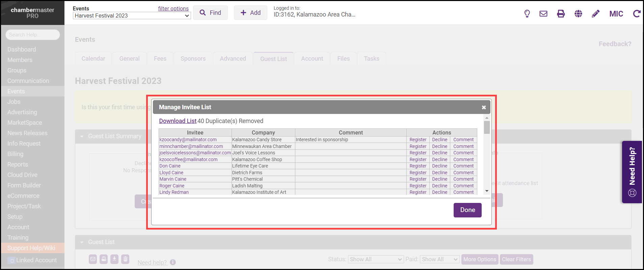
Task: Click the lightbulb ideas icon in header
Action: 527,13
